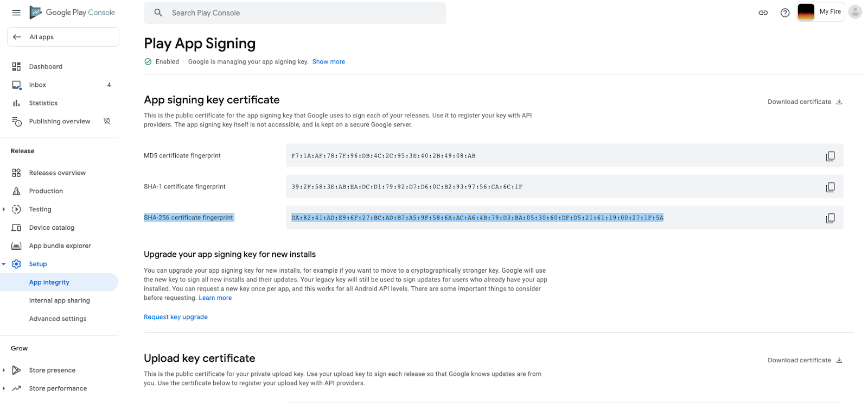This screenshot has width=868, height=403.
Task: Show more about app signing status
Action: (328, 61)
